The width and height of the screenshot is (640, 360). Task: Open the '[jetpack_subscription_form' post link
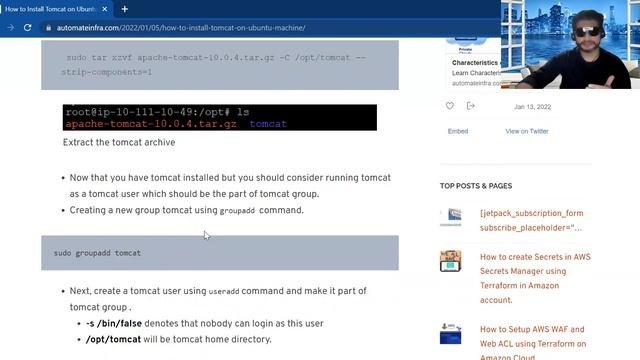(531, 220)
